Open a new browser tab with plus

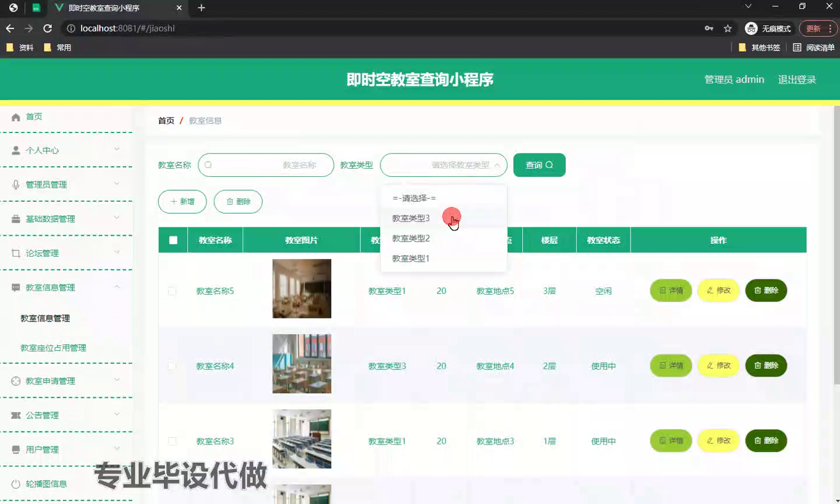[x=201, y=8]
